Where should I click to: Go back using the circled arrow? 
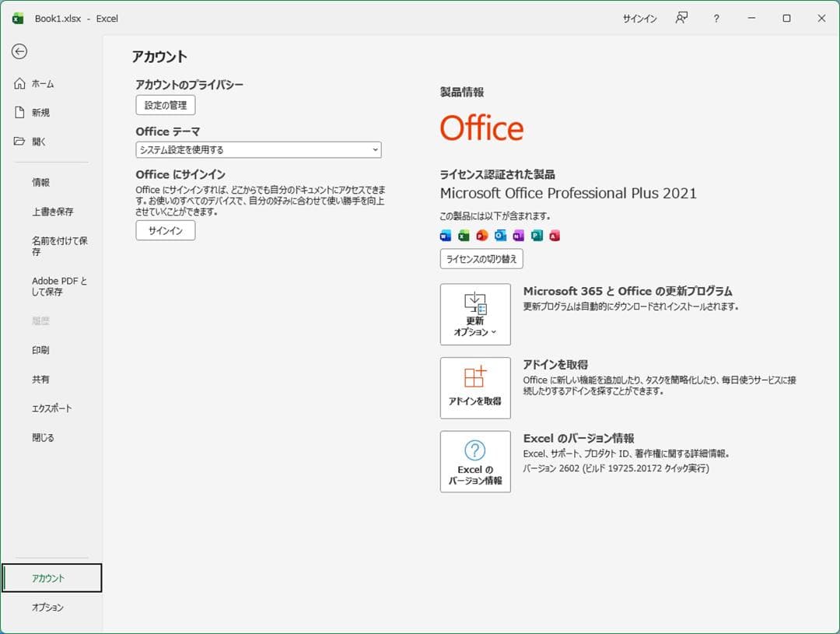click(x=19, y=51)
